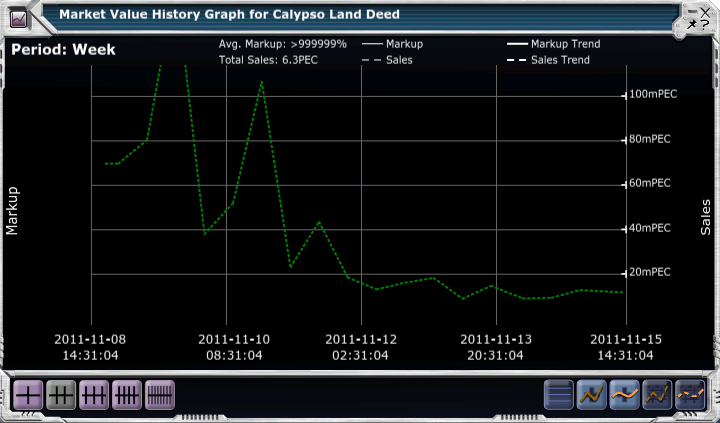Toggle the dashed Sales Trend curve button
Viewport: 720px width, 423px height.
[691, 395]
